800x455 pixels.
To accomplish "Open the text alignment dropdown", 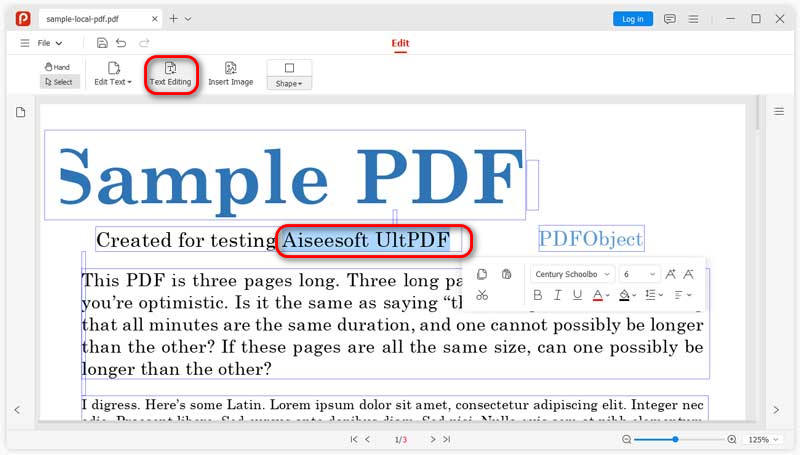I will pyautogui.click(x=682, y=295).
